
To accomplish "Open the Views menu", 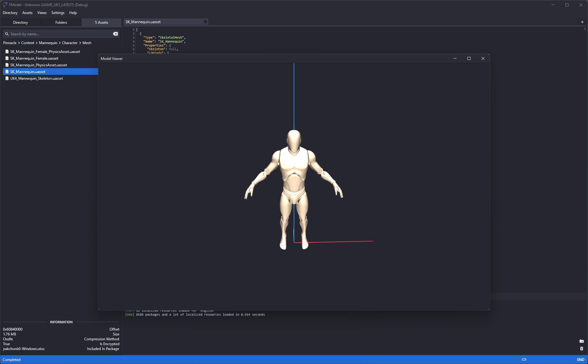I will click(42, 13).
